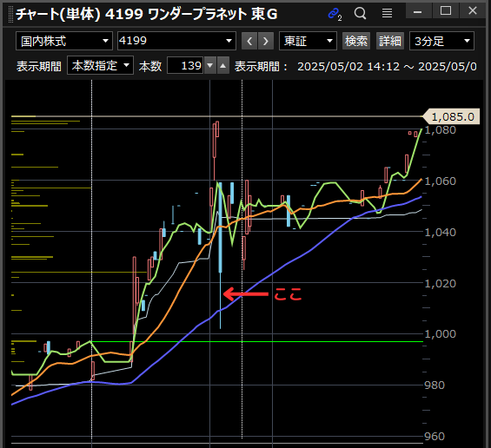Maximize the chart window

tap(446, 10)
